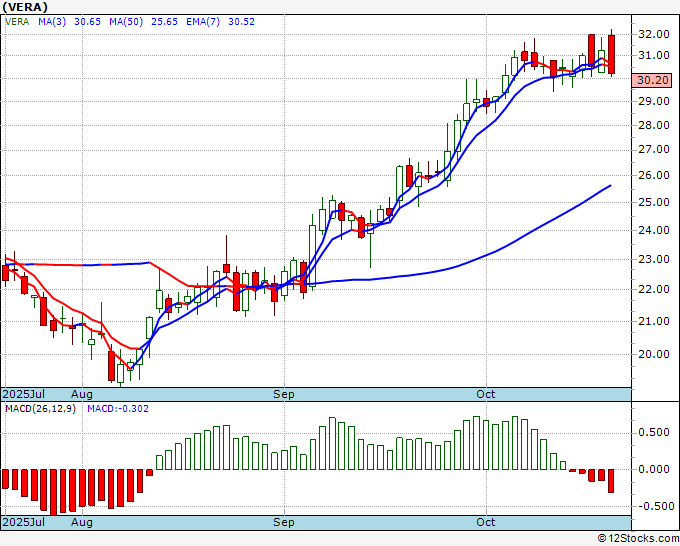
Task: Click the end of the MA(50) line
Action: click(x=610, y=186)
